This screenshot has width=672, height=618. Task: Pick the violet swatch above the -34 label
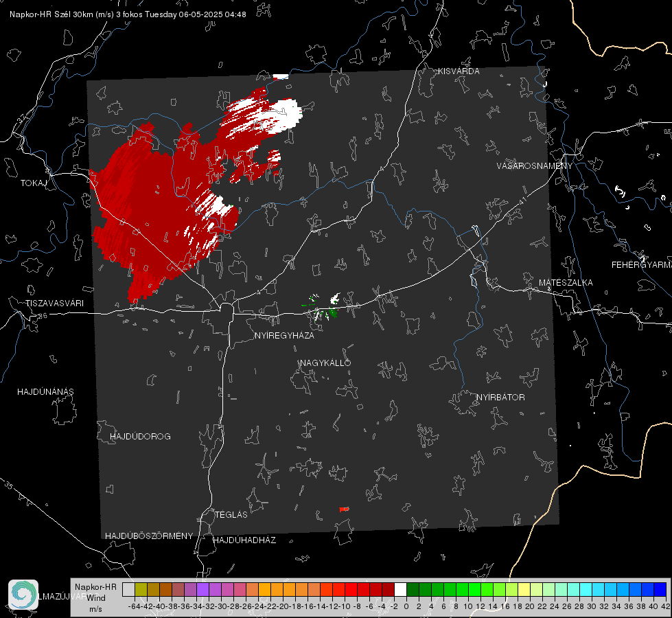(x=202, y=589)
